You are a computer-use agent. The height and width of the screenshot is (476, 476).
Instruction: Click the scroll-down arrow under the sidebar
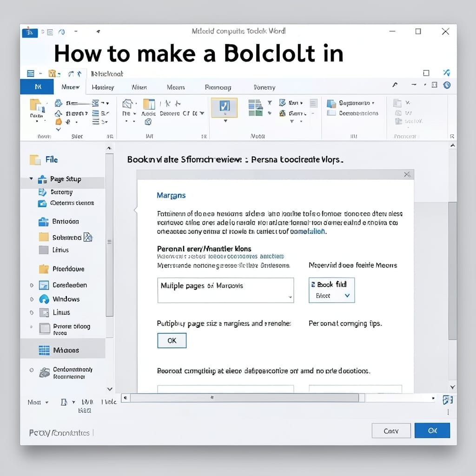(x=110, y=389)
